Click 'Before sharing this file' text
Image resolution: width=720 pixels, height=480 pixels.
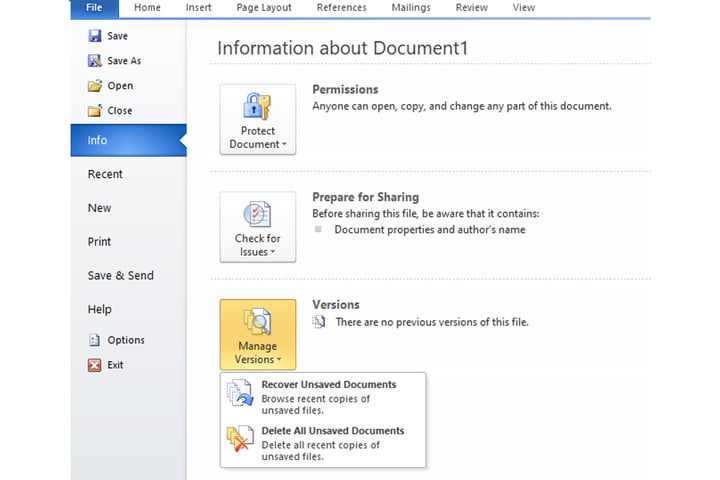(426, 214)
